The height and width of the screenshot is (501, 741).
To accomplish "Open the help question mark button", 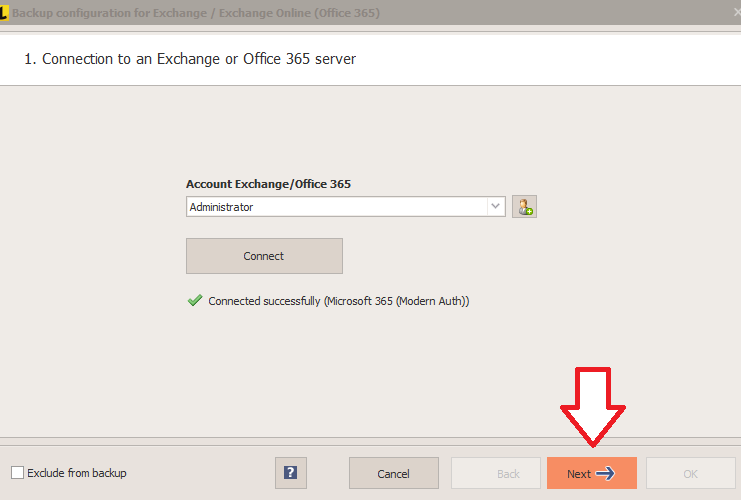I will [291, 473].
